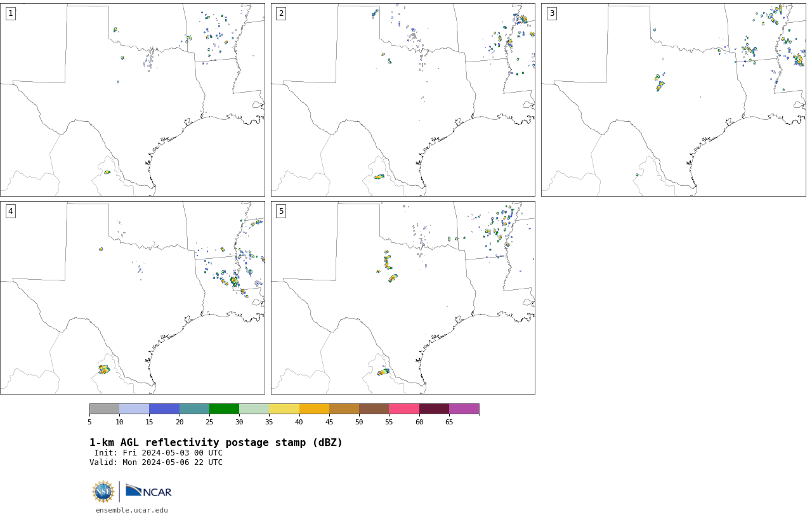This screenshot has height=517, width=812.
Task: Click the Init: Fri 2024-05-03 00 UTC line
Action: click(x=159, y=453)
